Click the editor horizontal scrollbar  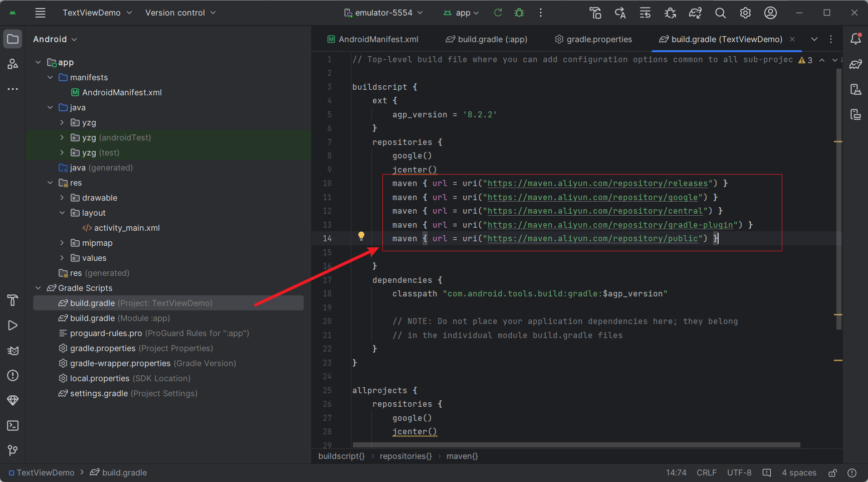(576, 445)
